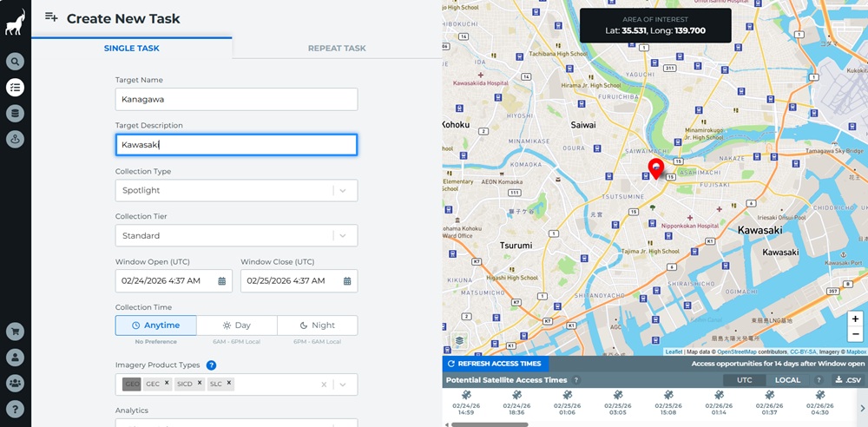Expand the Collection Tier dropdown
The width and height of the screenshot is (868, 427).
coord(344,236)
